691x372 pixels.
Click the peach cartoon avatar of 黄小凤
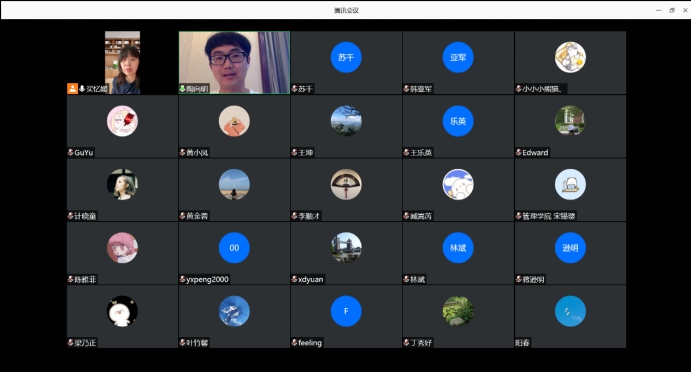pos(234,121)
